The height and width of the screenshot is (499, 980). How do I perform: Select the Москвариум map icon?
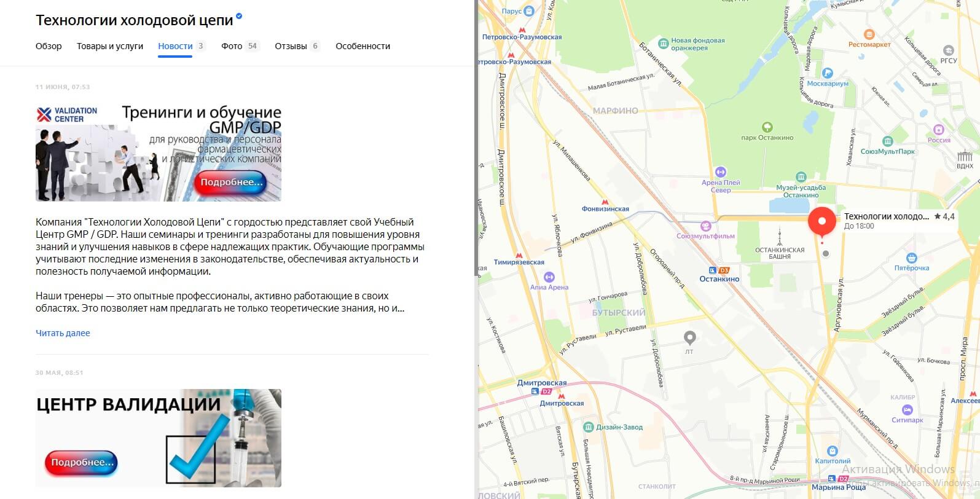pos(828,73)
